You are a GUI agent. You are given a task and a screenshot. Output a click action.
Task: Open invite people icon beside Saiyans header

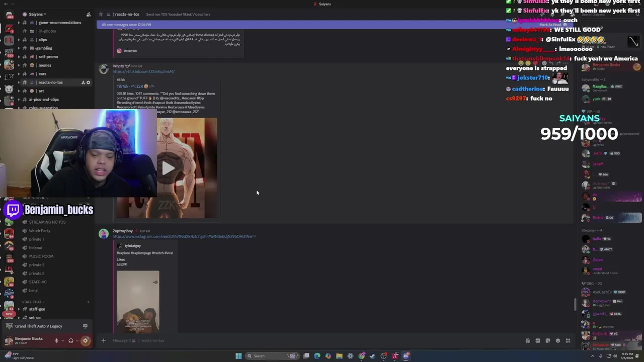click(89, 14)
